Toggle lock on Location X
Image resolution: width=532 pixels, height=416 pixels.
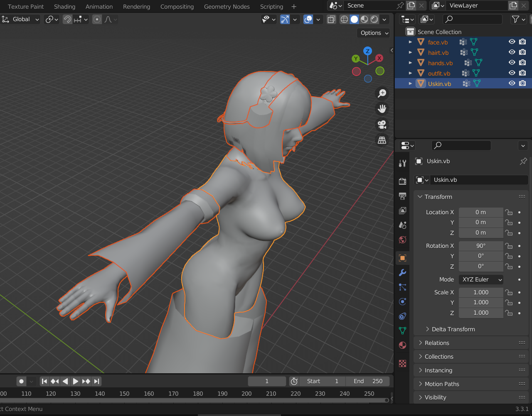[509, 212]
